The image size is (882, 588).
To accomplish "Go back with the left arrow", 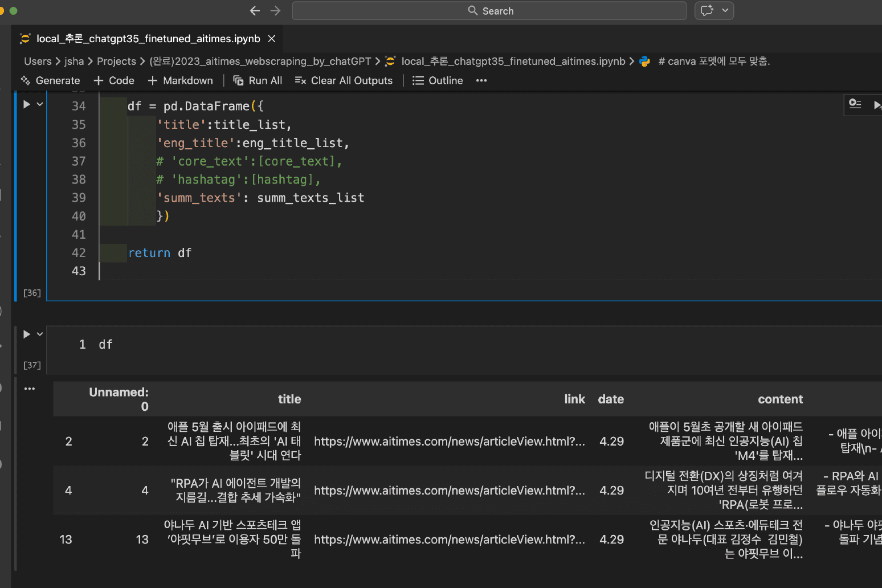I will (x=255, y=11).
